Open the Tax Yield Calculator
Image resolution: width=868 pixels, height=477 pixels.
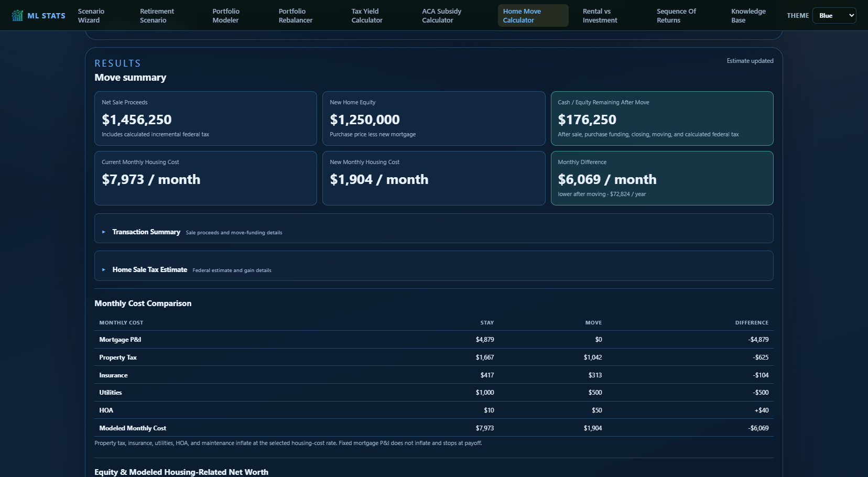point(367,16)
